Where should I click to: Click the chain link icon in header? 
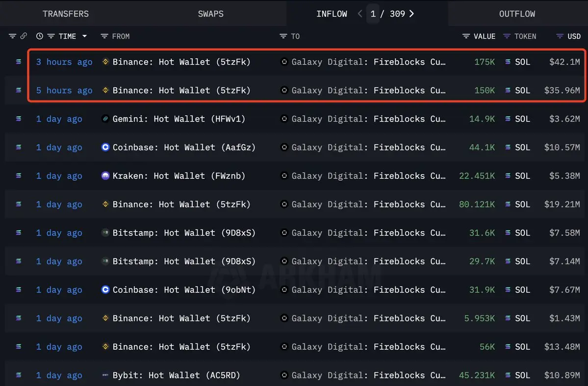(x=24, y=36)
